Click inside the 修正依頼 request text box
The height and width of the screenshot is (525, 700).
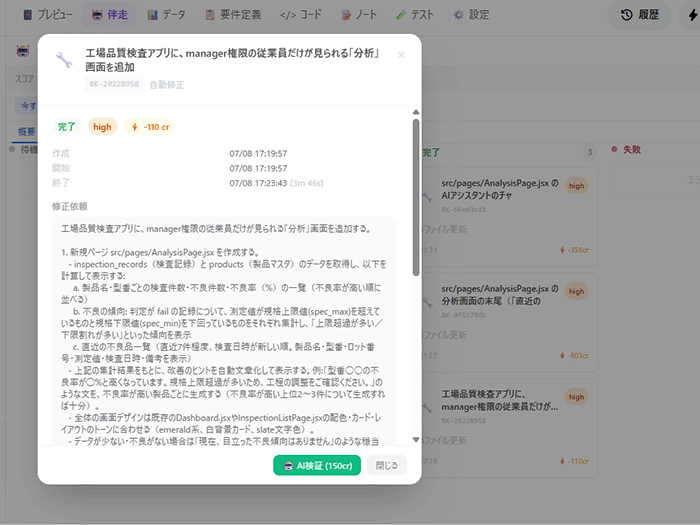(x=224, y=331)
